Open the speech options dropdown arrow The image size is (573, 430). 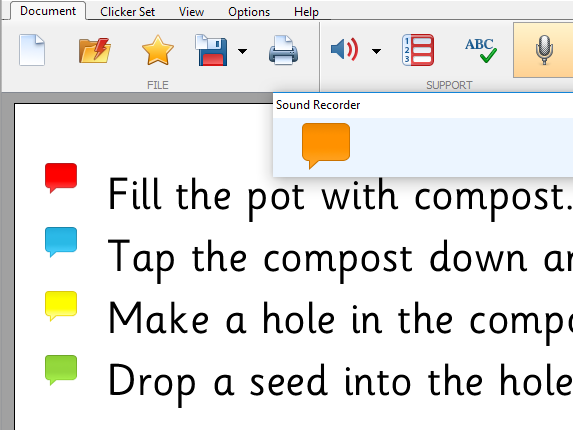(x=376, y=51)
